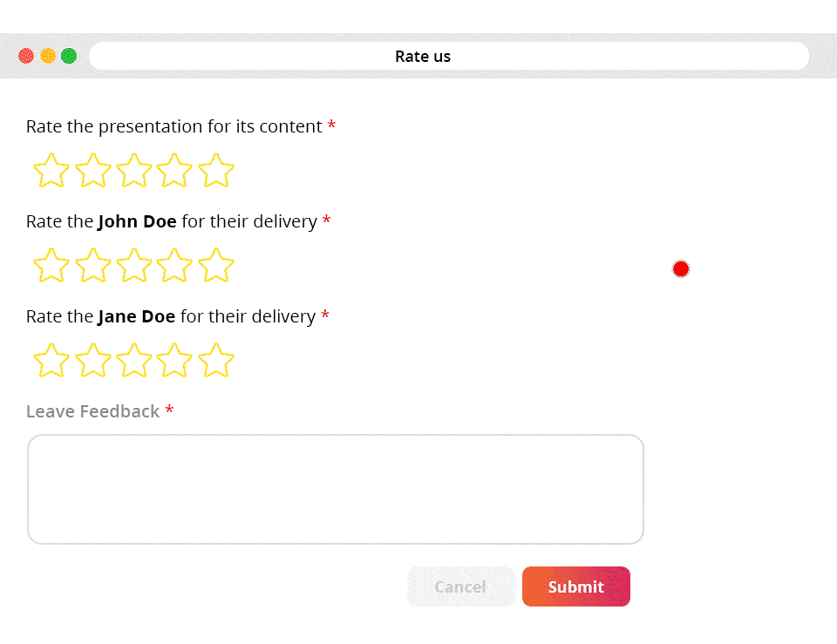
Task: Give John Doe one star
Action: pyautogui.click(x=51, y=266)
